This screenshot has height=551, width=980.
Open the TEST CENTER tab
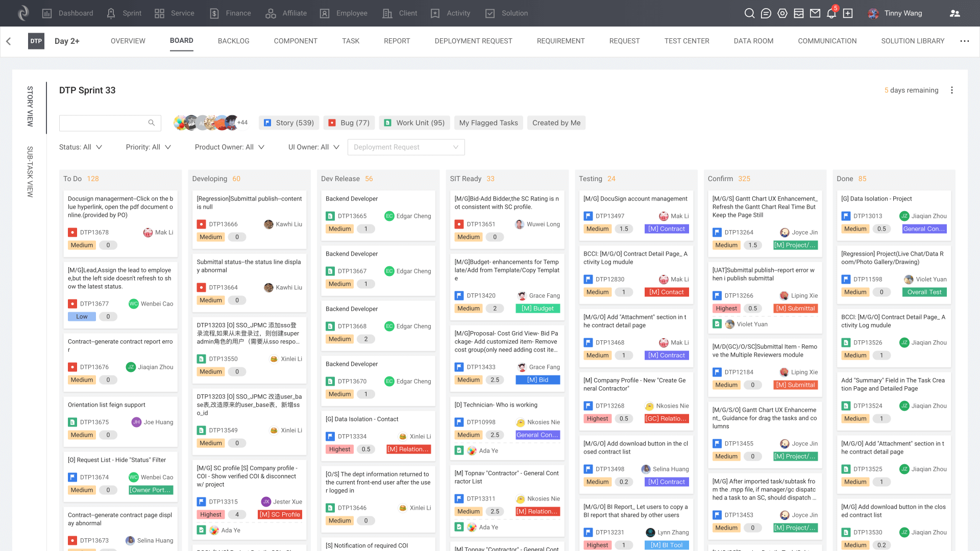tap(687, 41)
